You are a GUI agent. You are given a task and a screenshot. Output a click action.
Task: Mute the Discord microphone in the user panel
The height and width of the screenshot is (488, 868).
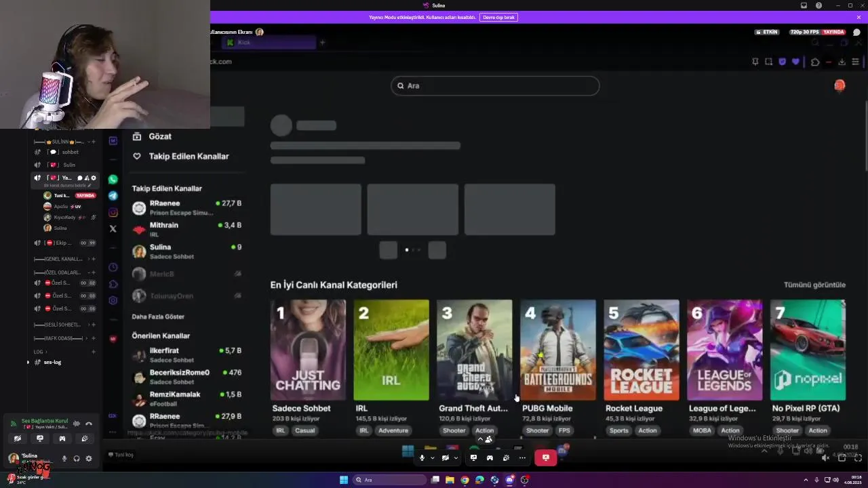click(64, 459)
